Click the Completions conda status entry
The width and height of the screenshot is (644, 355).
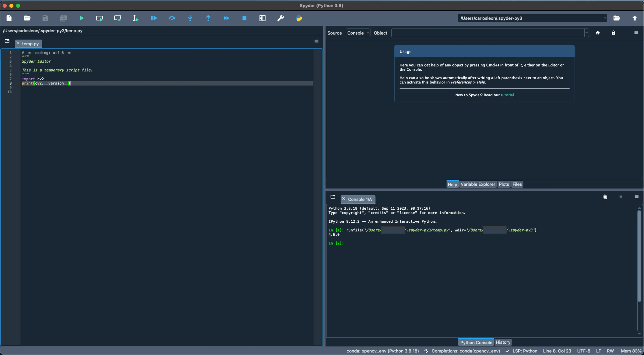point(462,351)
